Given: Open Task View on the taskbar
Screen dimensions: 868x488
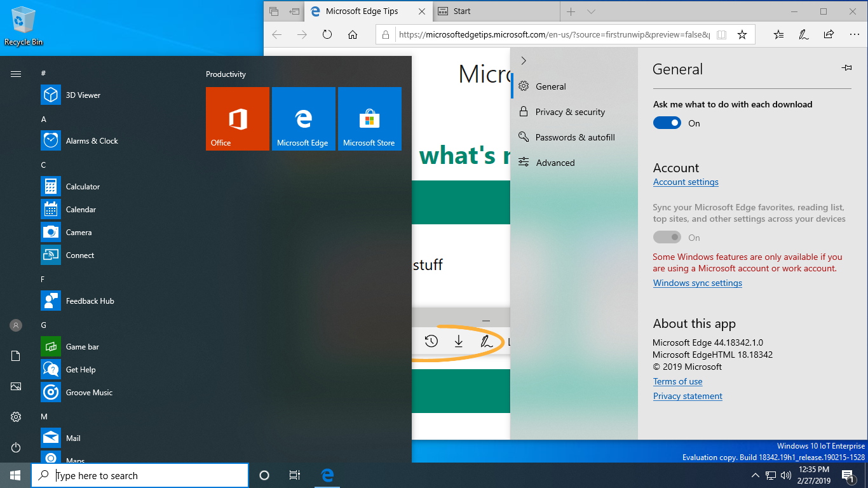Looking at the screenshot, I should click(295, 475).
